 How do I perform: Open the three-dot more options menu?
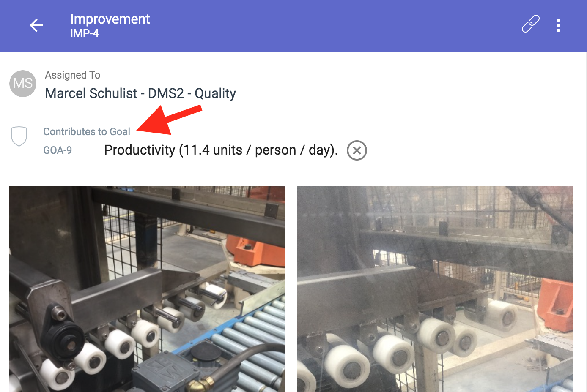[558, 25]
